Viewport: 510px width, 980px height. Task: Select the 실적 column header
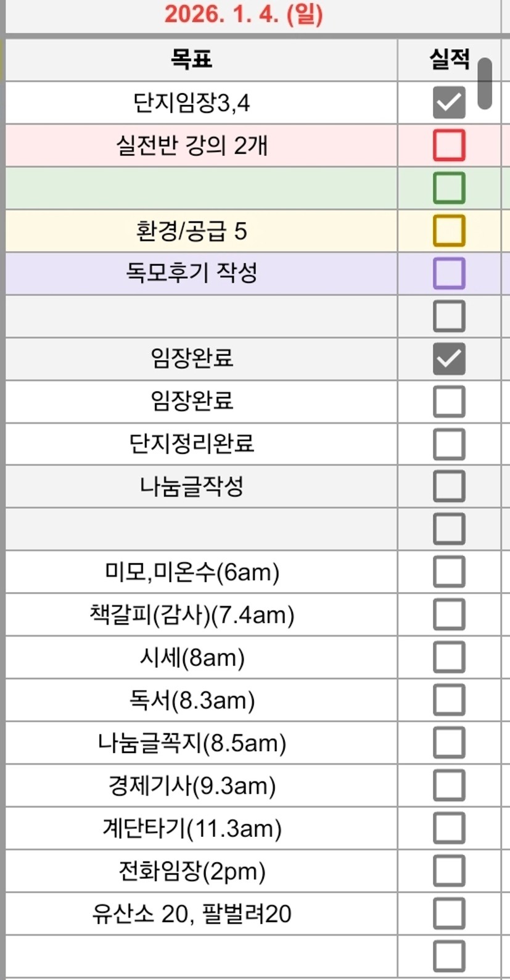tap(449, 59)
